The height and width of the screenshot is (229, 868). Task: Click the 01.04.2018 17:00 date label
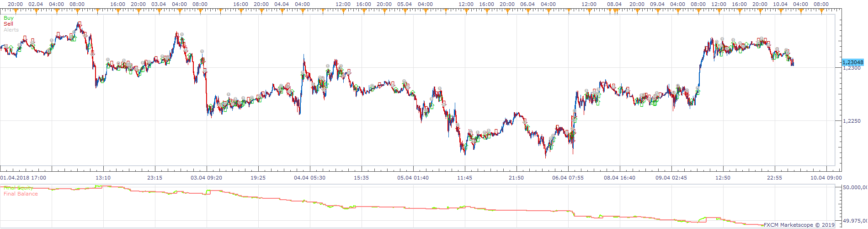(x=23, y=178)
